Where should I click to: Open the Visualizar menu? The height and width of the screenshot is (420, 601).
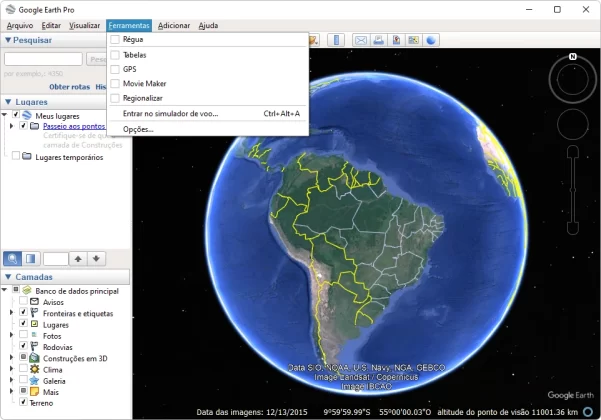click(84, 26)
